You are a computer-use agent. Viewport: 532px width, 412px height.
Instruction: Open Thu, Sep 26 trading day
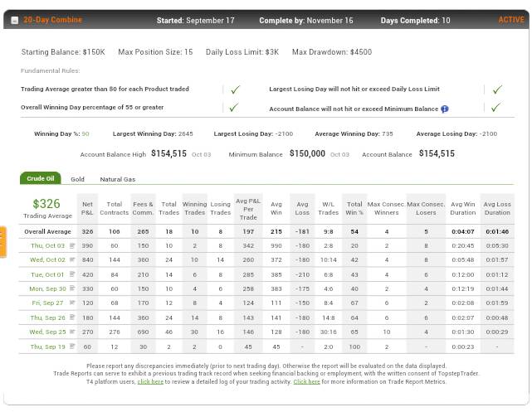tap(47, 317)
